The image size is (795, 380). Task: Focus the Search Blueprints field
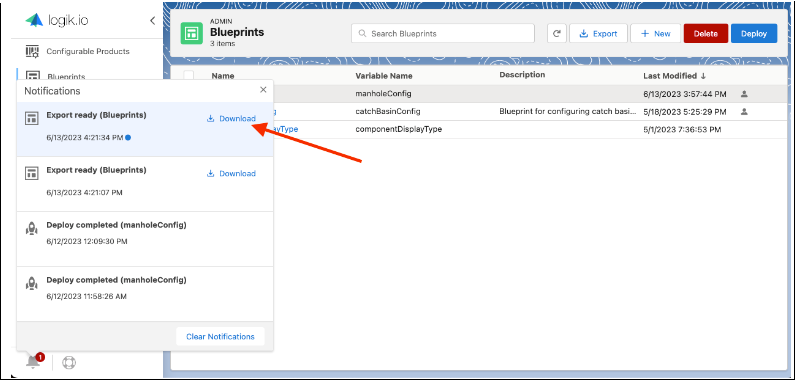point(443,33)
